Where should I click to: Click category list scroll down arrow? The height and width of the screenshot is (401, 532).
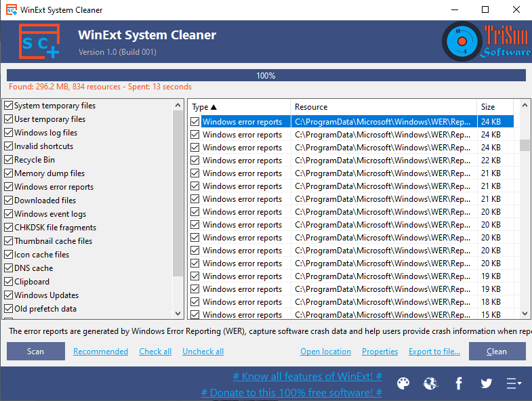tap(178, 314)
